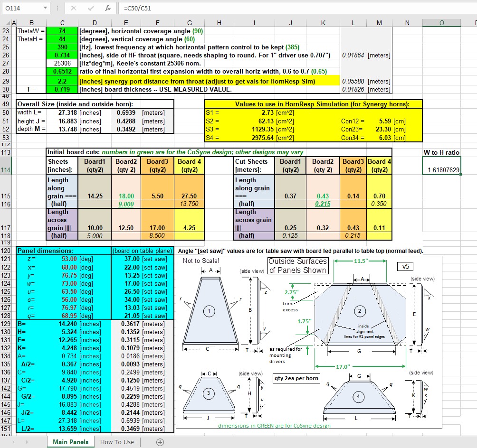The width and height of the screenshot is (477, 448).
Task: Open the Name Box dropdown arrow
Action: point(45,8)
